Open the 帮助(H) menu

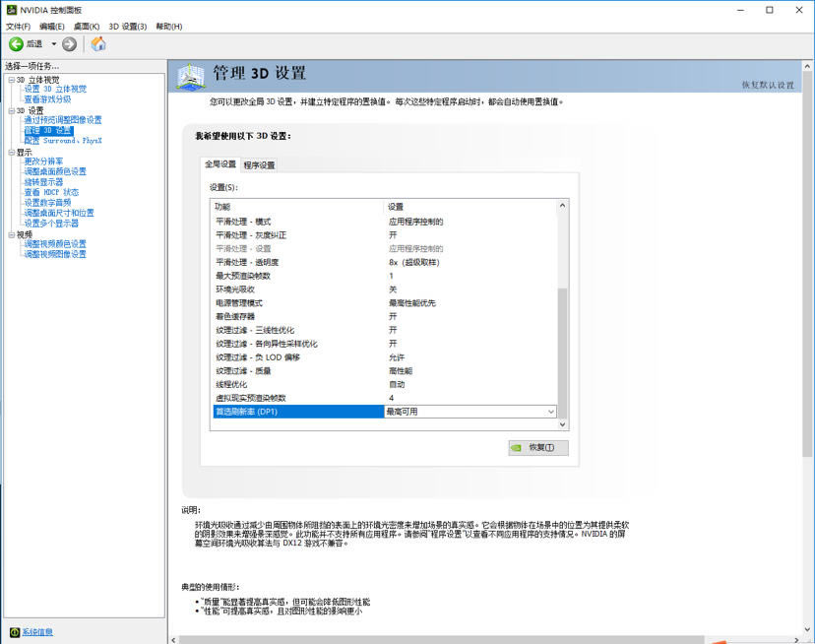tap(169, 26)
